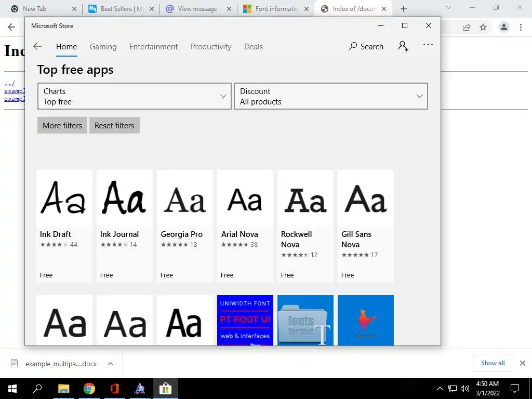
Task: Open the Productivity tab
Action: click(211, 46)
